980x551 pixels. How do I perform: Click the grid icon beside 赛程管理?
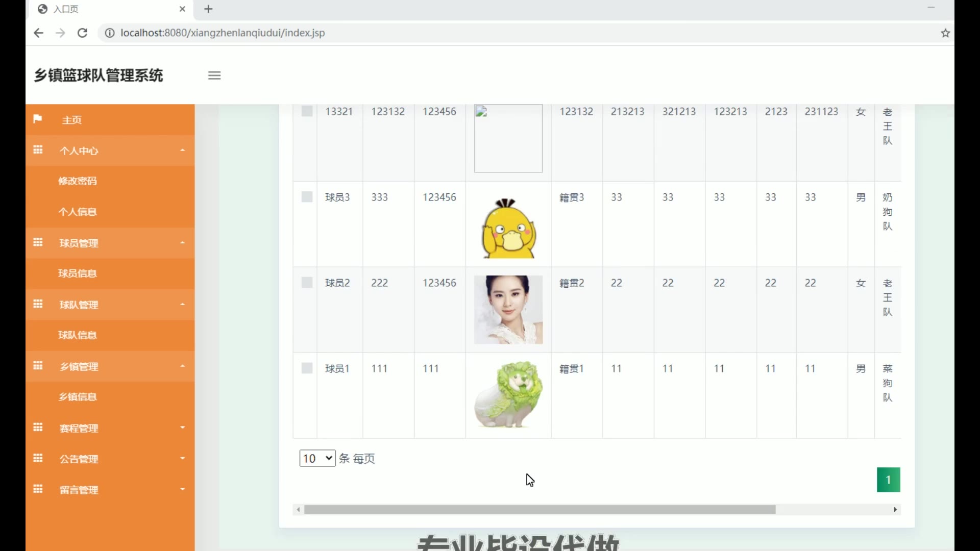point(38,428)
